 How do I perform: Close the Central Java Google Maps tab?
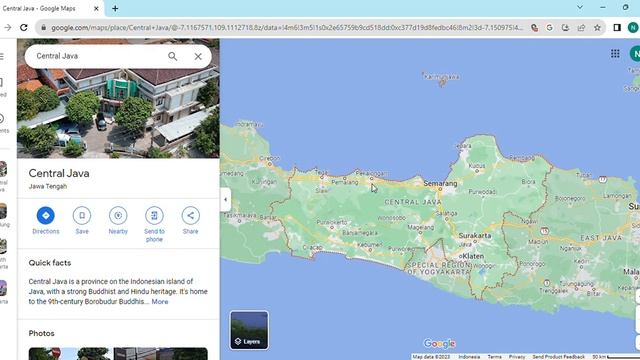pos(96,9)
